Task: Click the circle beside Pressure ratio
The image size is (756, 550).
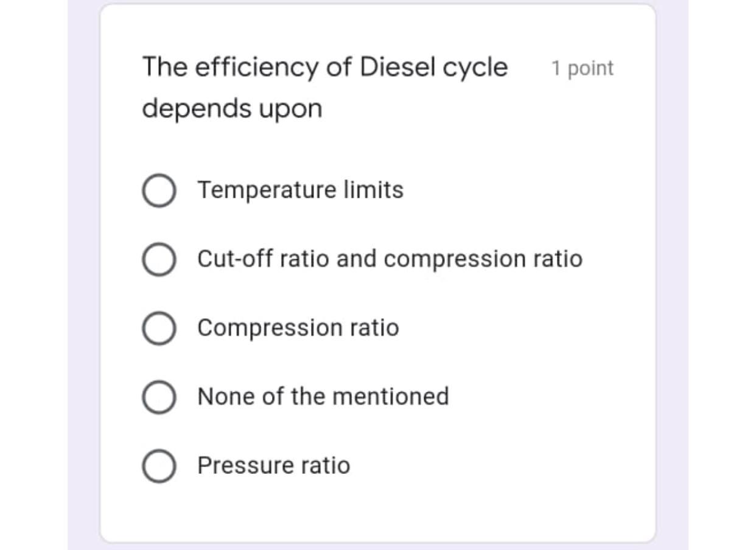Action: (159, 465)
